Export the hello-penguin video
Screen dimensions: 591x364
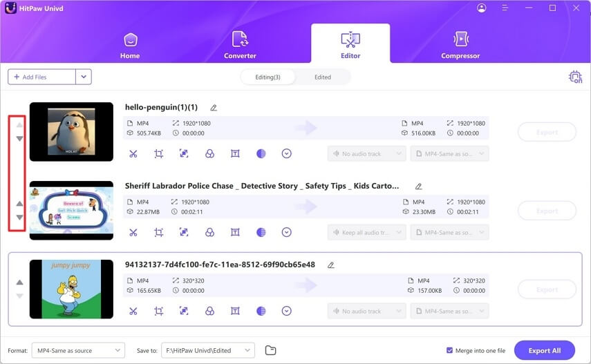(x=547, y=132)
